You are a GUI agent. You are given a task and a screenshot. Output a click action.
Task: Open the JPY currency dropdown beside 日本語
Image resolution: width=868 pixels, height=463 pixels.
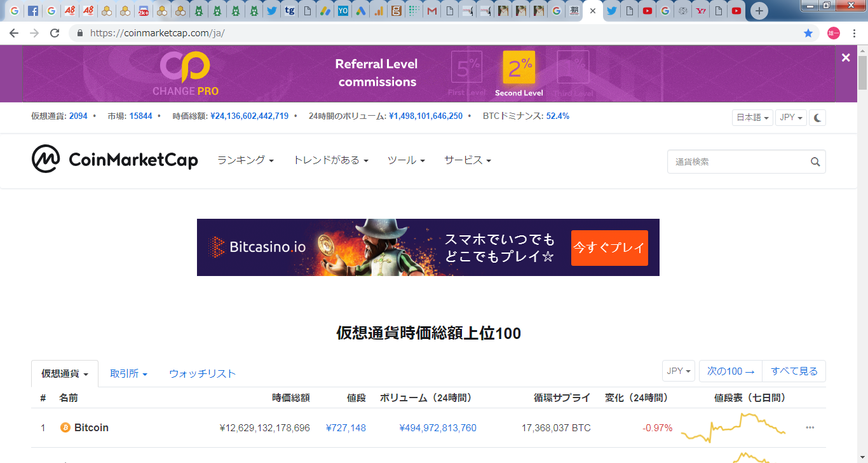tap(791, 118)
